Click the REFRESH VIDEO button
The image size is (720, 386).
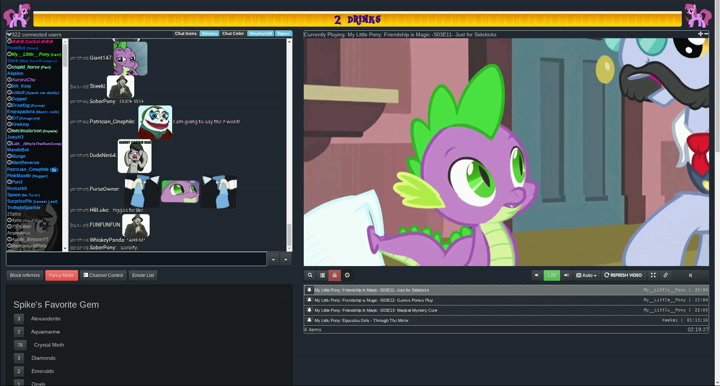623,275
